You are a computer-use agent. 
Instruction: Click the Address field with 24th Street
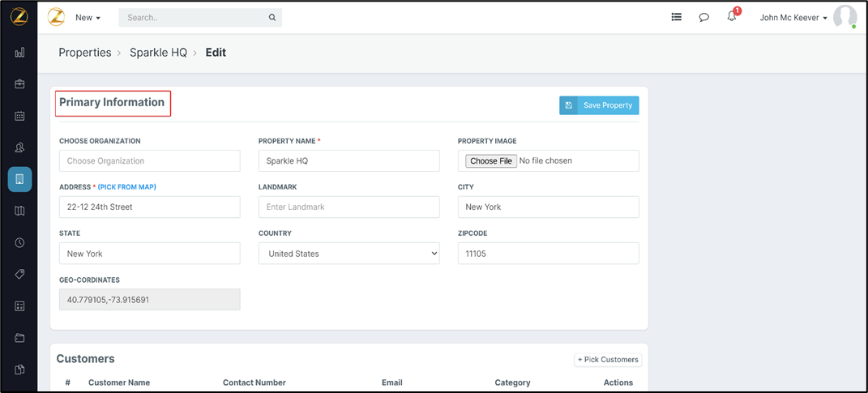150,207
